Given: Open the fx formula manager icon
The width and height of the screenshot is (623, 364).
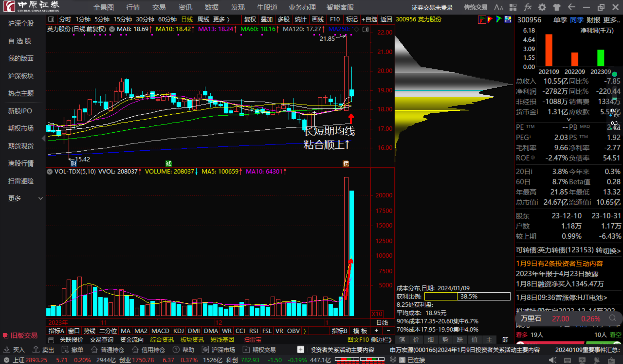Looking at the screenshot, I should (528, 7).
